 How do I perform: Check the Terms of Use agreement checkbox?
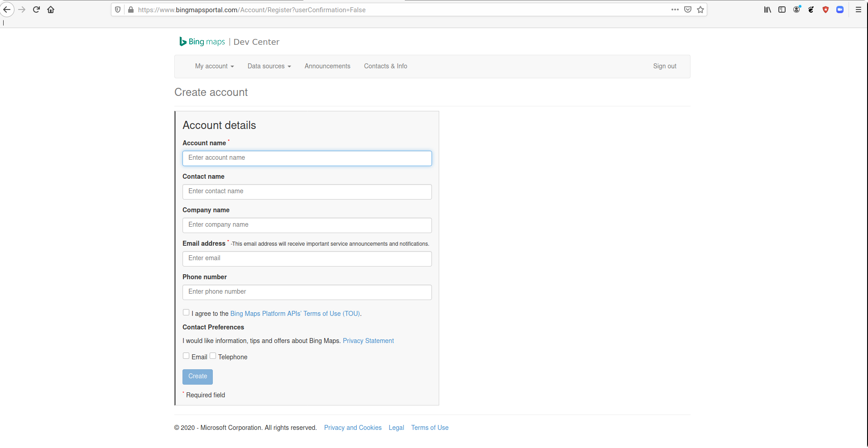click(186, 312)
